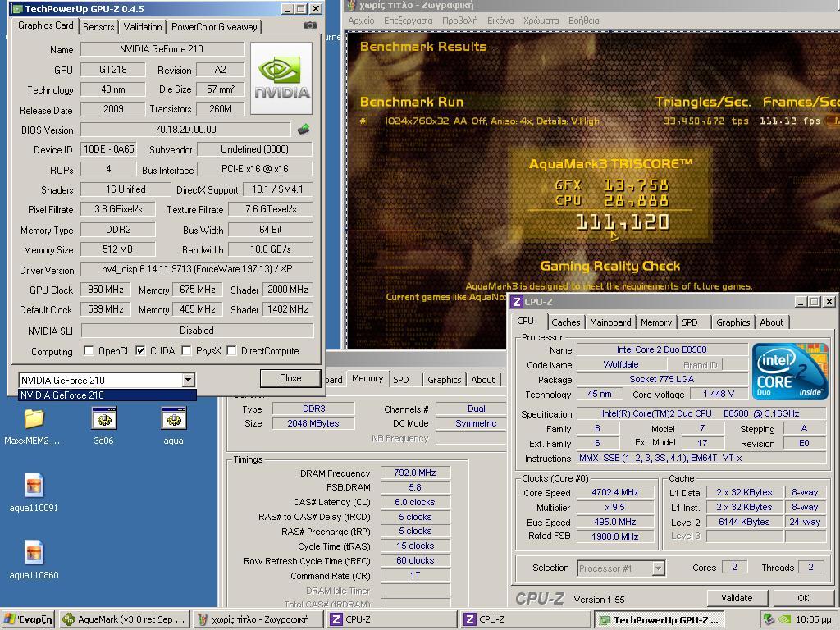Viewport: 840px width, 630px height.
Task: Open the Caches tab in CPU-Z
Action: click(566, 322)
